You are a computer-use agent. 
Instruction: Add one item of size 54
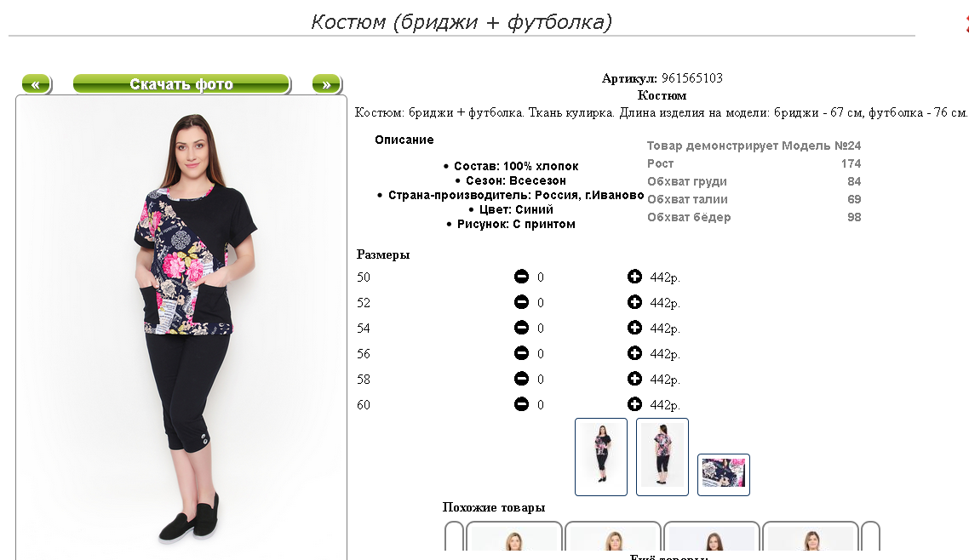coord(634,327)
